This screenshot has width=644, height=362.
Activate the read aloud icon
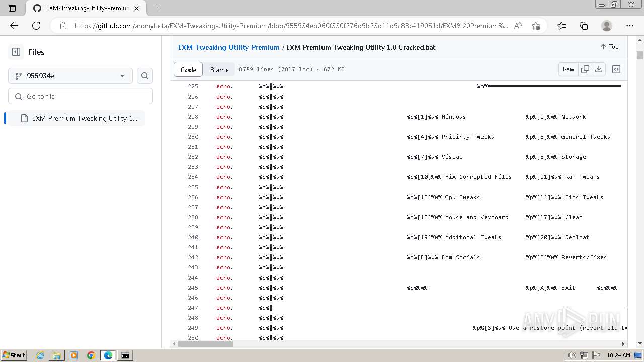click(x=518, y=26)
